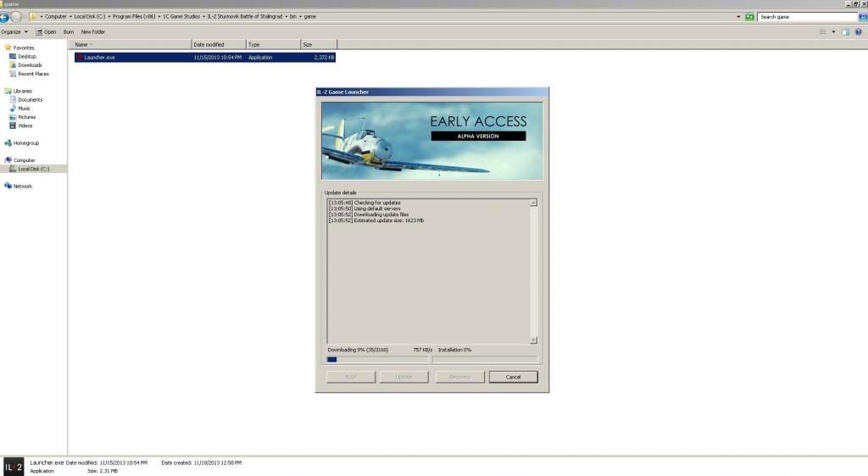Click the 'Checking for updates' log line
The width and height of the screenshot is (868, 476).
coord(364,203)
